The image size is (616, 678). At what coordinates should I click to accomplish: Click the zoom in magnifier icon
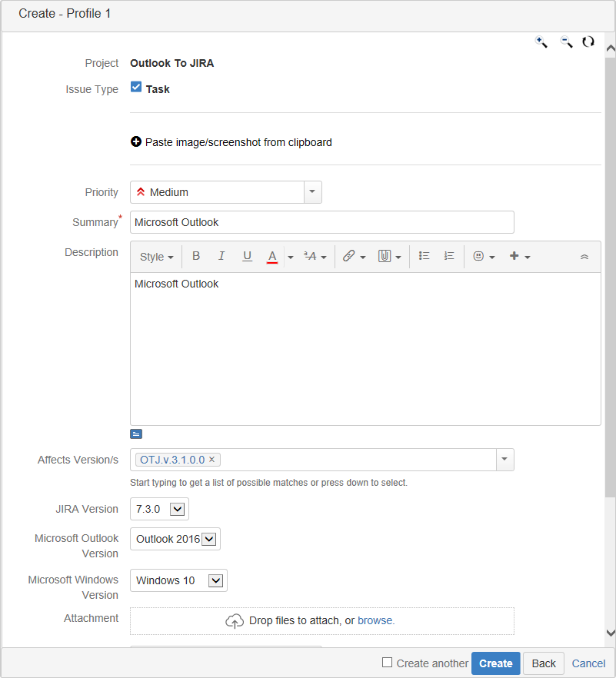pos(541,42)
